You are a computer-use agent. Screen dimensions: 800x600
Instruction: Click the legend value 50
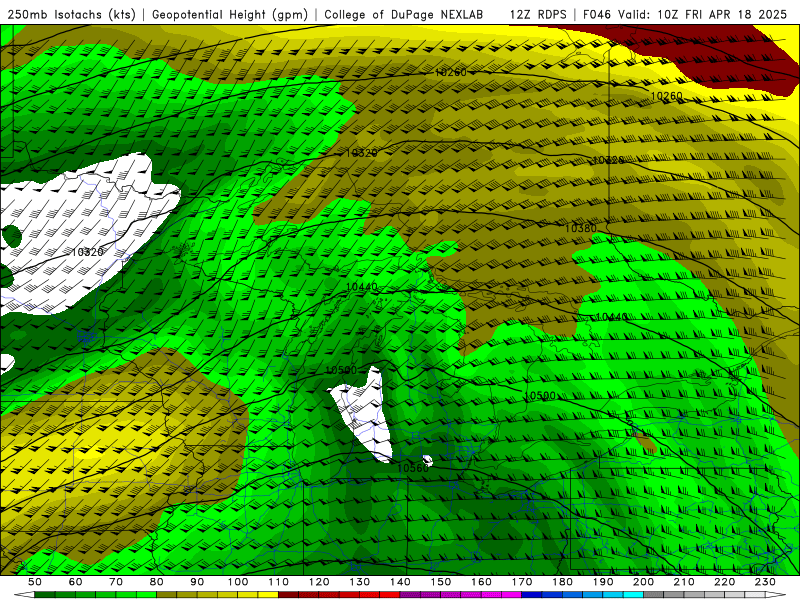[35, 582]
